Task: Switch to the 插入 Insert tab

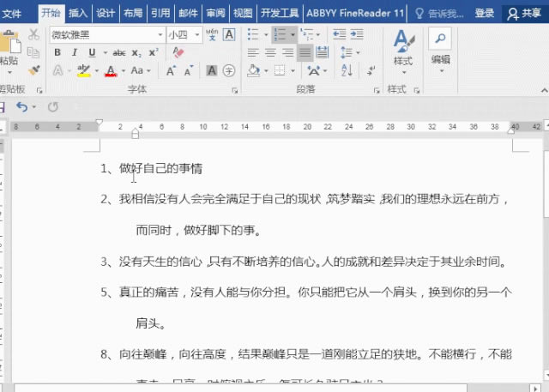Action: [x=78, y=14]
